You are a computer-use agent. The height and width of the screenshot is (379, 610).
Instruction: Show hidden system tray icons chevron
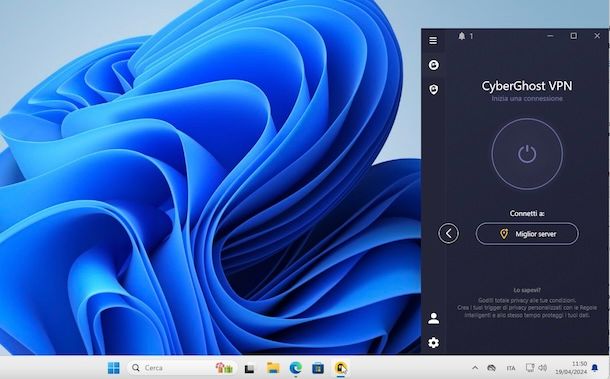pos(475,368)
